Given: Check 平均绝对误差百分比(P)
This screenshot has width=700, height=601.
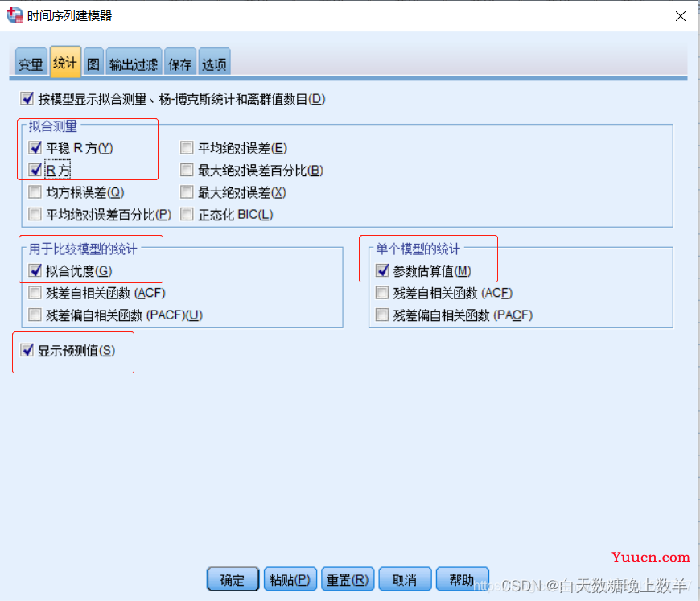Looking at the screenshot, I should pos(35,215).
